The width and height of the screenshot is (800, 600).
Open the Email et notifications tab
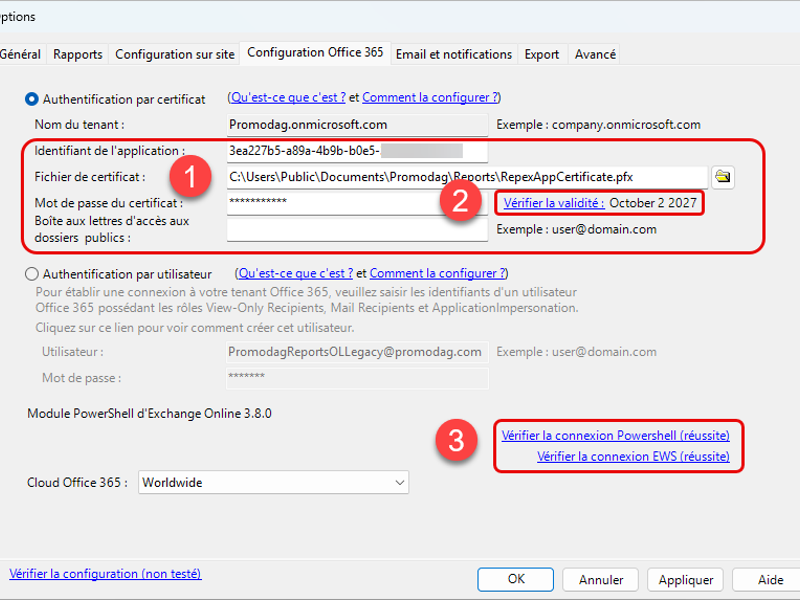pos(453,54)
